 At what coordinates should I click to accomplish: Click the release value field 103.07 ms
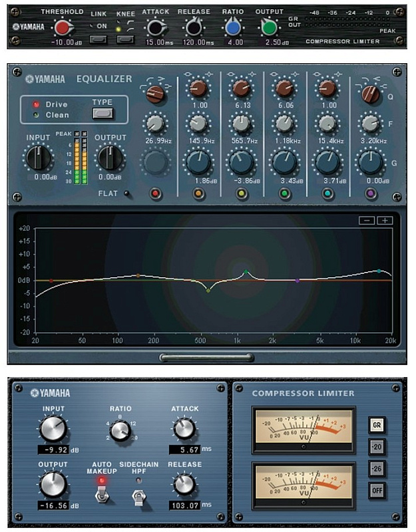pos(185,505)
